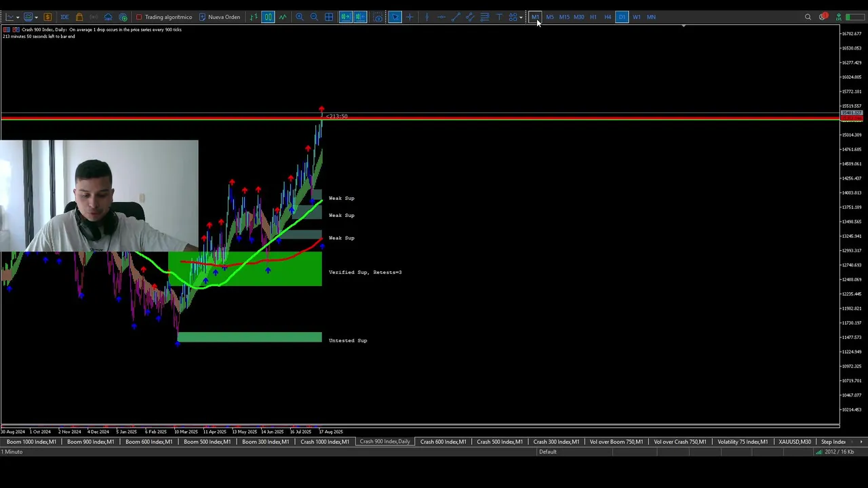Click the Default profile status entry
868x488 pixels.
pyautogui.click(x=548, y=452)
